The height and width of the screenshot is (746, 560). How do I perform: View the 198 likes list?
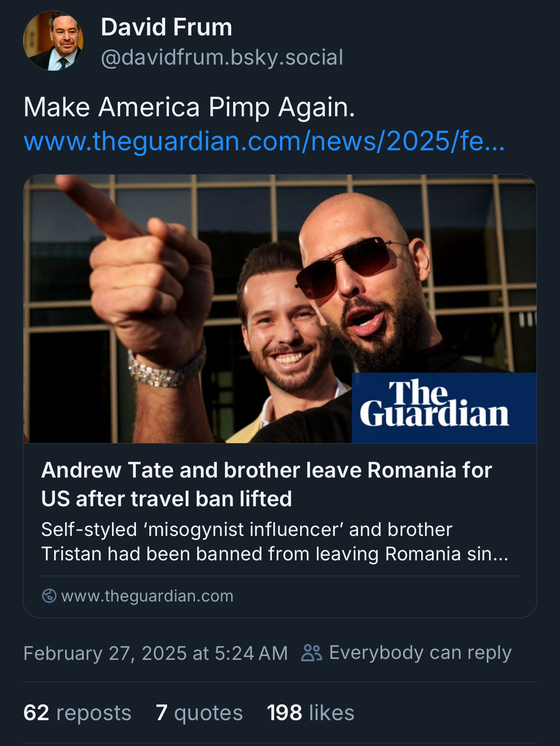(x=311, y=713)
